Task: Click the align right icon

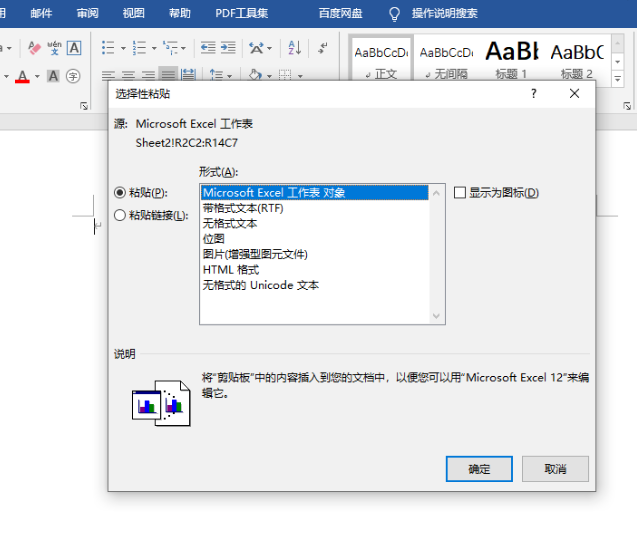Action: pyautogui.click(x=148, y=76)
